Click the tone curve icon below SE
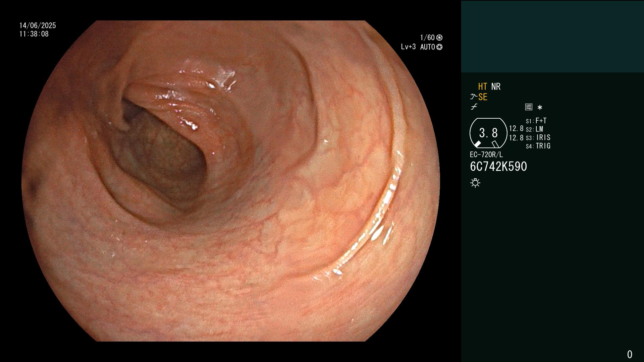The height and width of the screenshot is (362, 644). tap(474, 107)
